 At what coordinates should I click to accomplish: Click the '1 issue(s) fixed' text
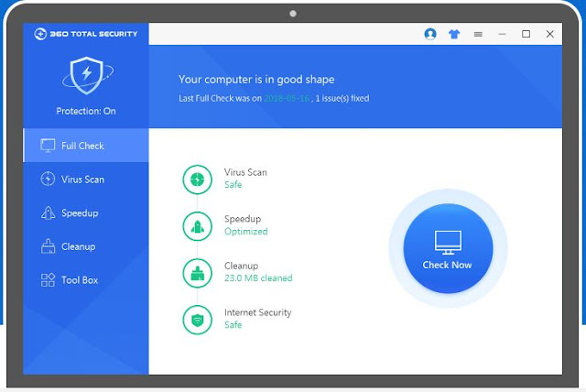[x=342, y=98]
